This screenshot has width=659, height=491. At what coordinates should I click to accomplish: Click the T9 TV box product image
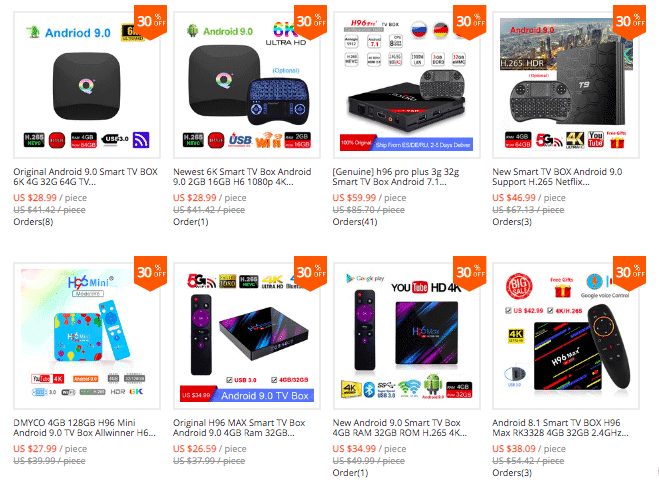pos(566,85)
